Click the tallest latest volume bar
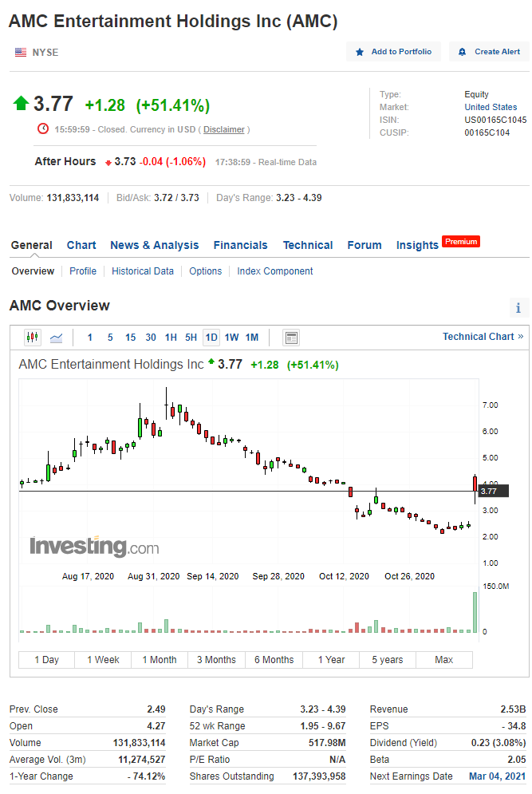This screenshot has height=794, width=532. tap(475, 612)
